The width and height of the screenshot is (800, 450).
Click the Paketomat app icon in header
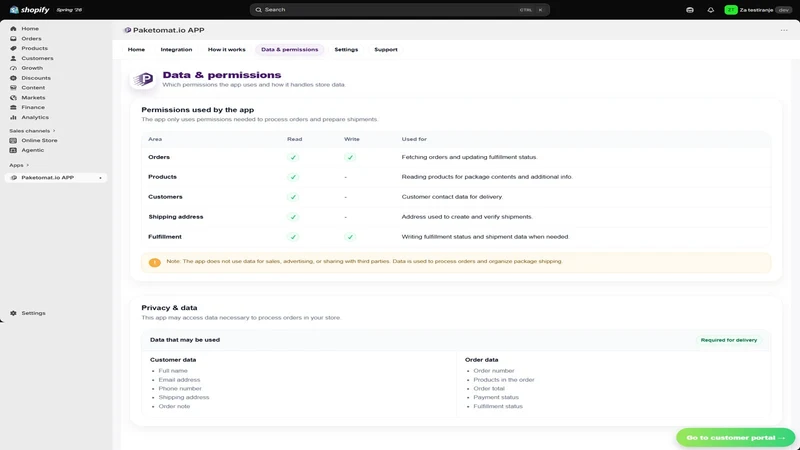[128, 30]
